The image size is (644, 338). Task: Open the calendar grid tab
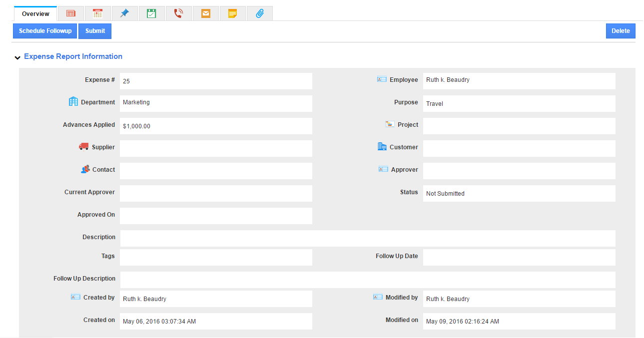pos(98,13)
